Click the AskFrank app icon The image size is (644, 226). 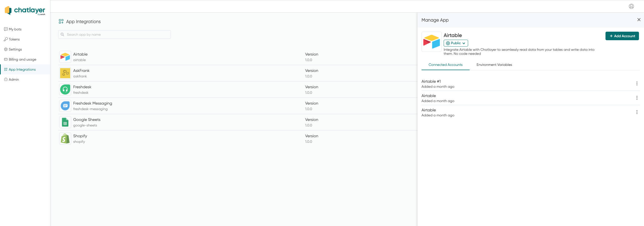click(x=65, y=73)
